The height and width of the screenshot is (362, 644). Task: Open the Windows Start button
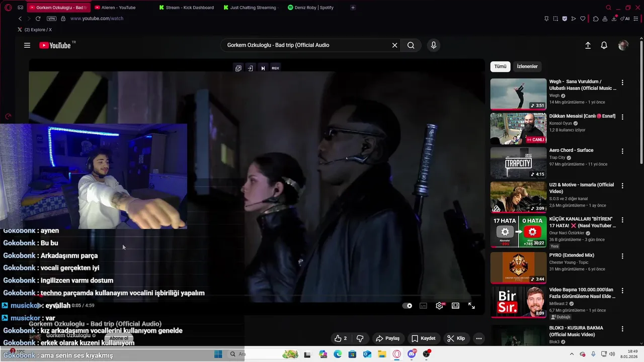click(218, 354)
